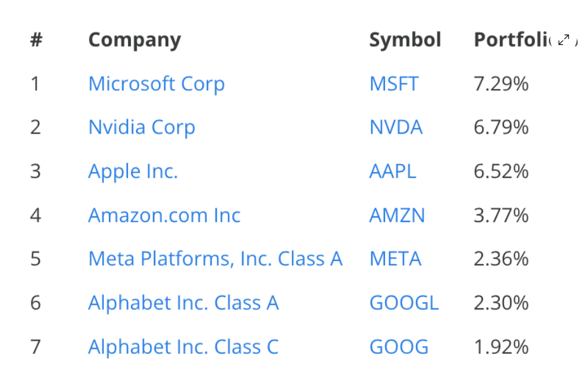588x367 pixels.
Task: Click the GOOG ticker symbol
Action: (x=399, y=347)
